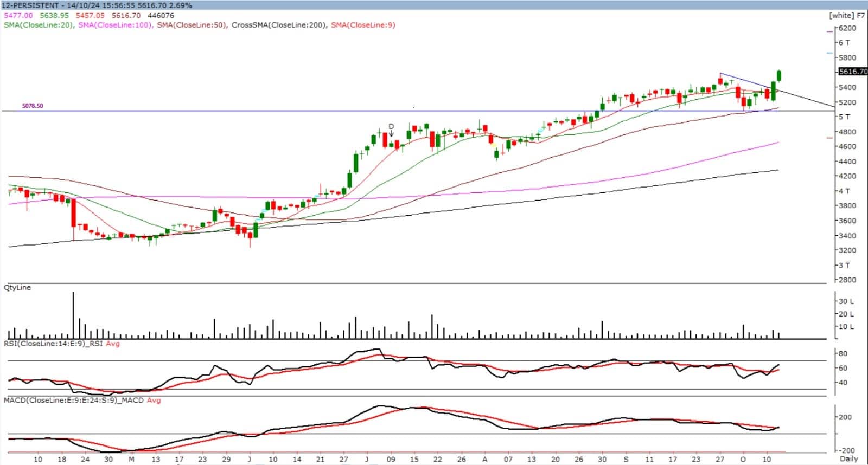Click the tallest volume bar in QtyLine
Image resolution: width=868 pixels, height=465 pixels.
click(73, 315)
